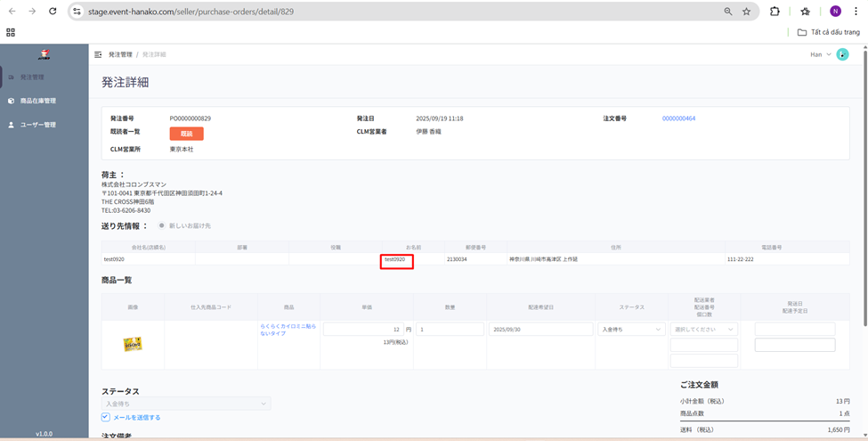Click the orange 既読 button
This screenshot has width=868, height=441.
pos(186,134)
